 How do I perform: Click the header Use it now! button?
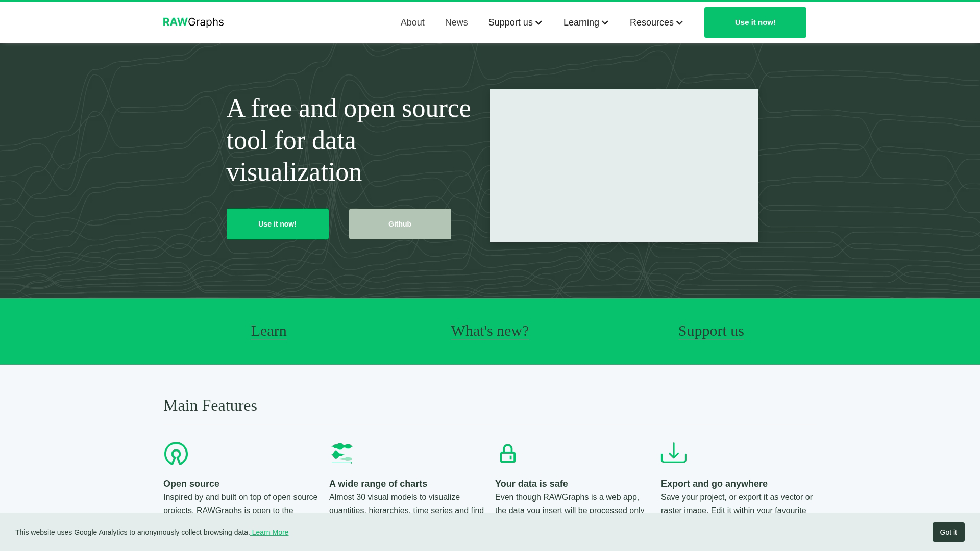pyautogui.click(x=755, y=22)
